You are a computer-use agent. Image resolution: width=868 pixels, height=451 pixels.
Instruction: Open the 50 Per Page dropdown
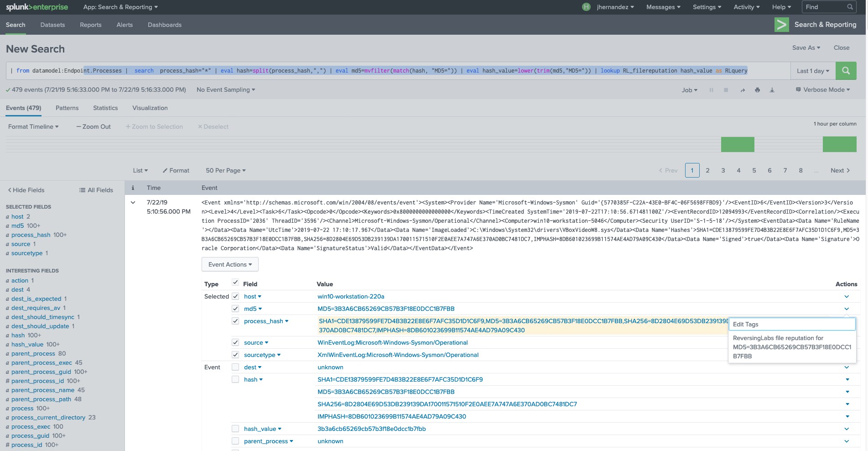click(x=225, y=170)
